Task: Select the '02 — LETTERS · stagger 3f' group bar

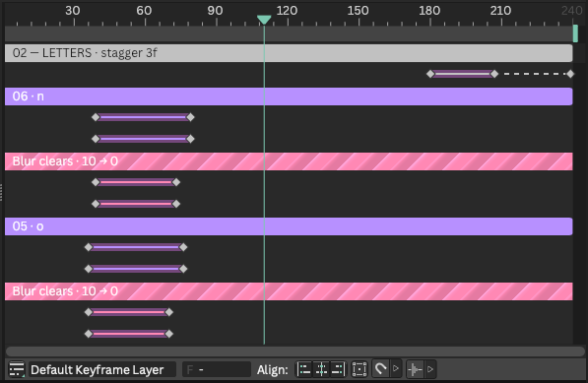Action: [x=289, y=53]
